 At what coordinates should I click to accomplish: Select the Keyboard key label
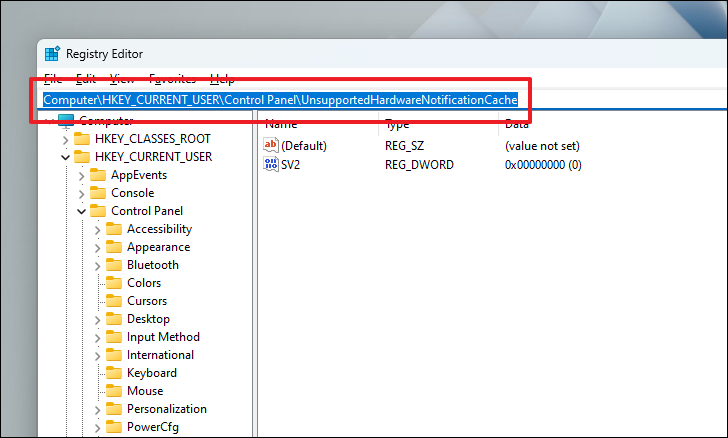click(152, 373)
